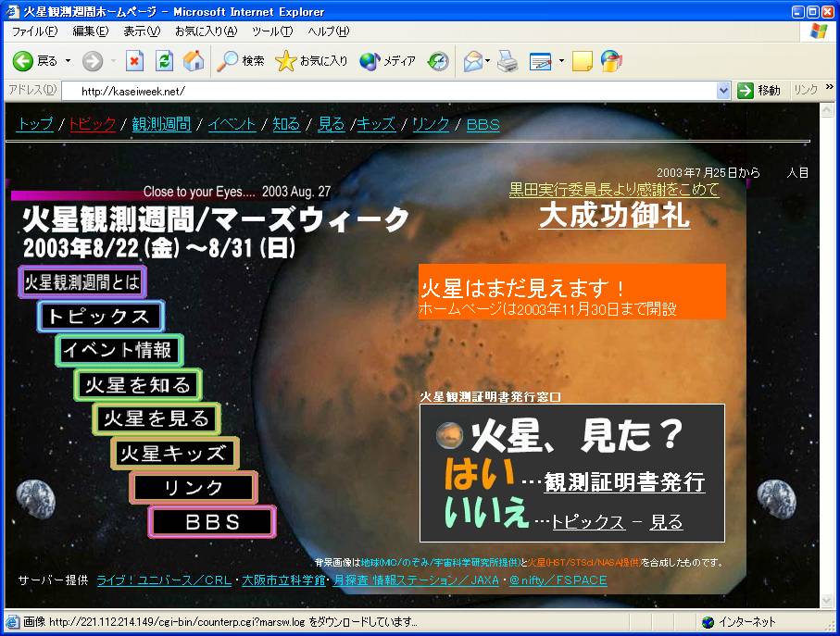Viewport: 840px width, 636px height.
Task: Open the ファイル (File) menu
Action: pos(33,31)
